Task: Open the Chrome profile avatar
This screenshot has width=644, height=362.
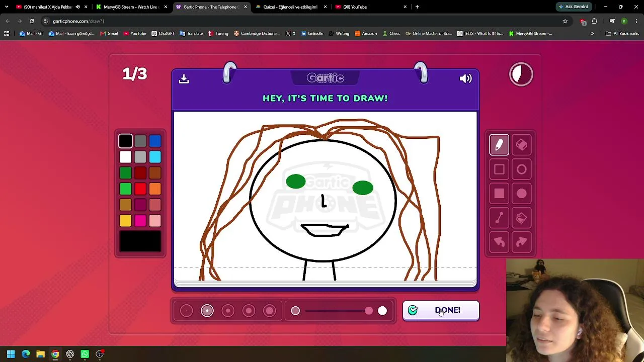Action: (x=624, y=21)
